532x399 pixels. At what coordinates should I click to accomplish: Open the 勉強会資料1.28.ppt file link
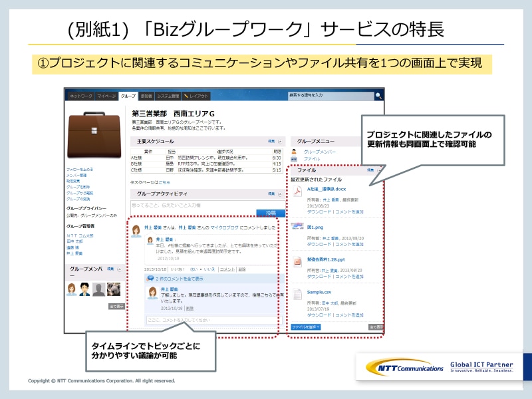[x=326, y=259]
